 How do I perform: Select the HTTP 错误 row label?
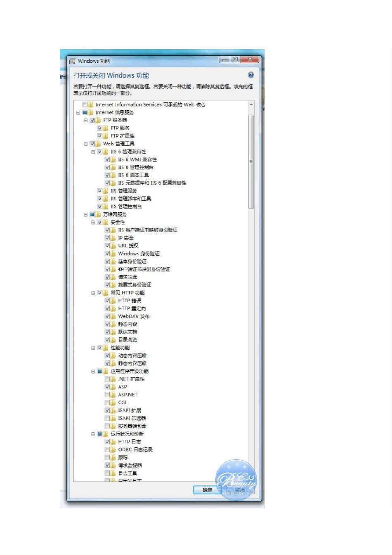click(x=130, y=301)
